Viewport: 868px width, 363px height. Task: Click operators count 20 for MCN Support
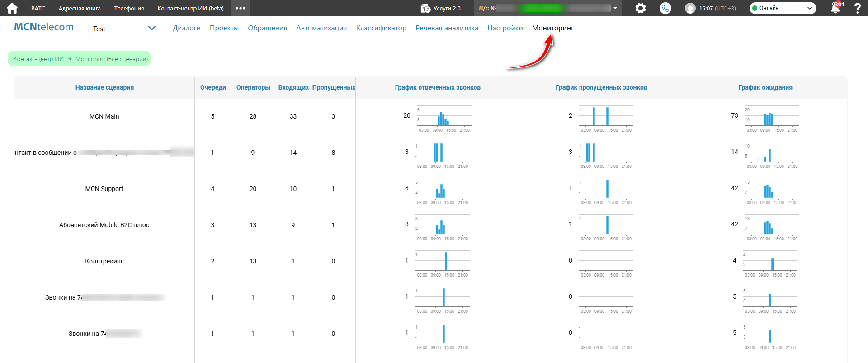click(x=253, y=189)
